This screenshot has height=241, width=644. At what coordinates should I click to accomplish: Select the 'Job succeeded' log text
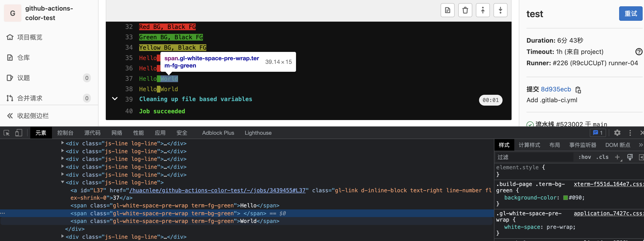(162, 111)
